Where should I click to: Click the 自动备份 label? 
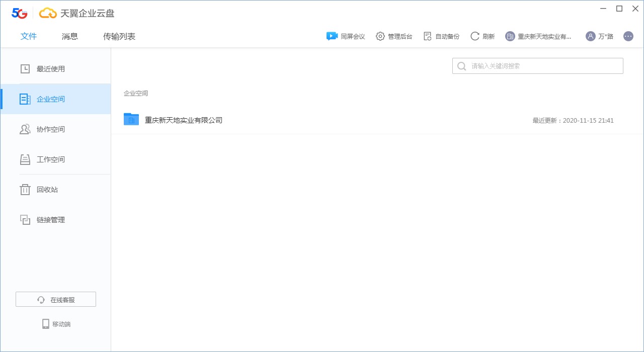[x=447, y=36]
